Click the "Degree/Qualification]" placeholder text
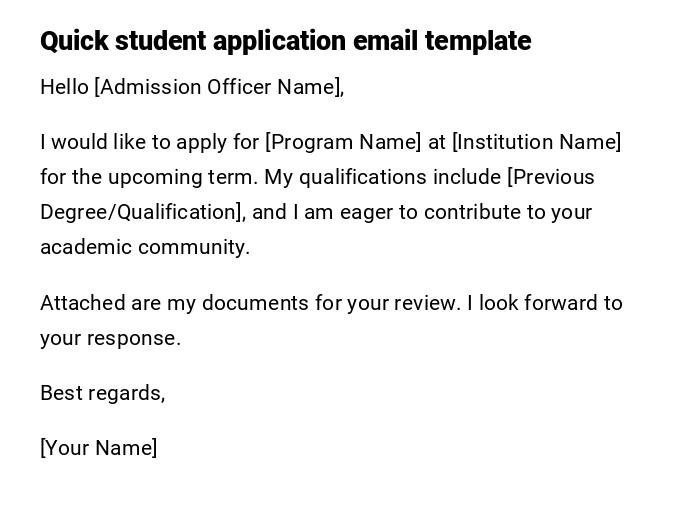This screenshot has width=700, height=510. 141,212
